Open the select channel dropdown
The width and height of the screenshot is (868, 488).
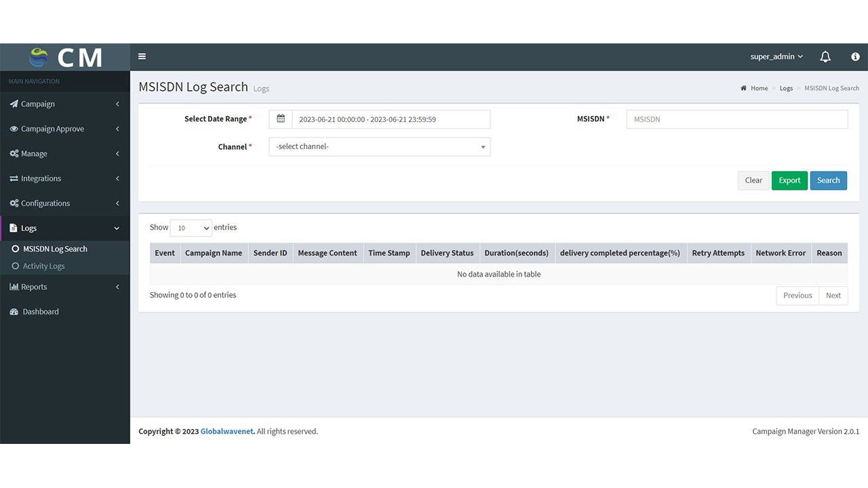(x=379, y=147)
